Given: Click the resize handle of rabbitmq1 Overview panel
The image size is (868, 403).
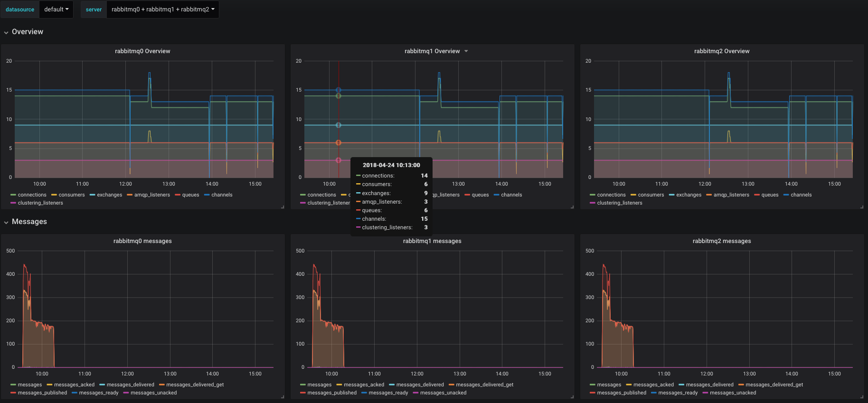Looking at the screenshot, I should coord(572,207).
